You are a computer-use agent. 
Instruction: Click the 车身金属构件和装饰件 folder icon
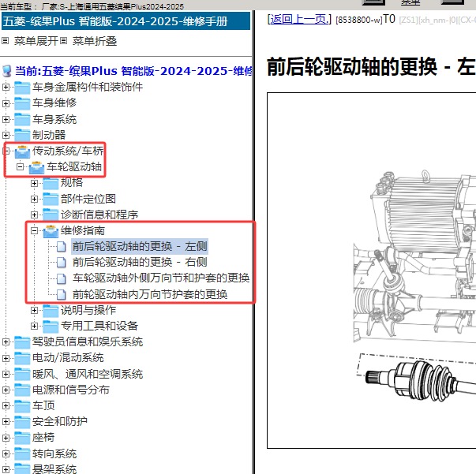pos(22,88)
